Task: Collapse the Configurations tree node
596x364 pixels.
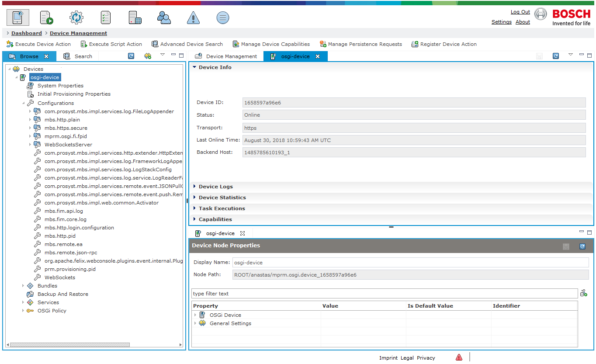Action: coord(23,103)
